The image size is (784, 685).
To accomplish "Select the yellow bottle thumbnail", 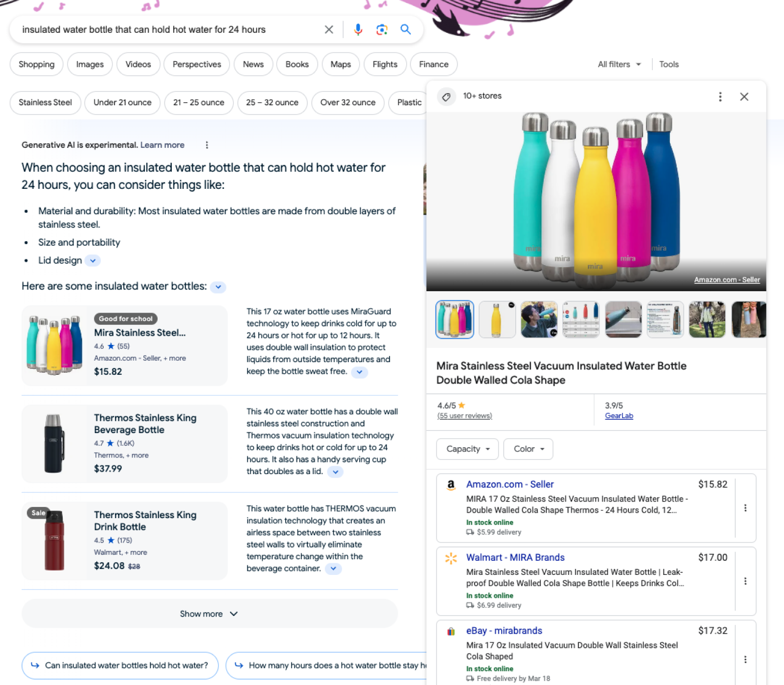I will [496, 320].
